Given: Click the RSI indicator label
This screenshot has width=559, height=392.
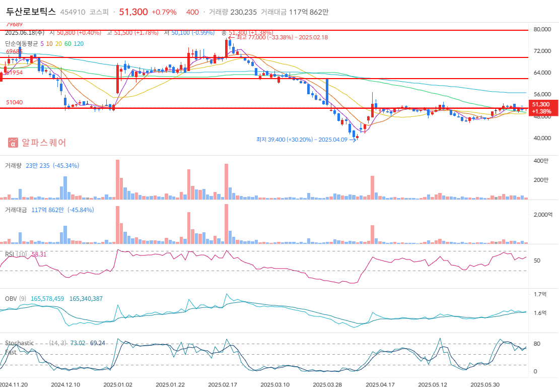Looking at the screenshot, I should point(16,254).
